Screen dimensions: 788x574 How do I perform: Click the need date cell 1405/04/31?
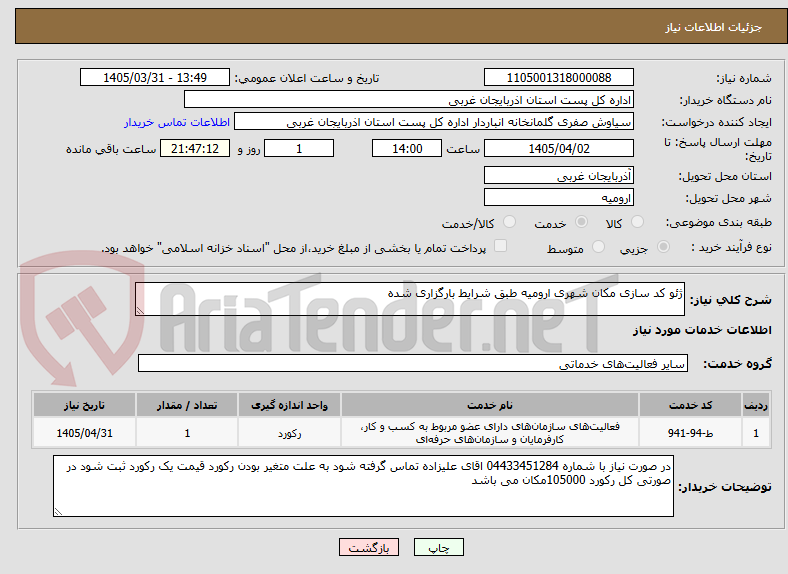(x=84, y=433)
